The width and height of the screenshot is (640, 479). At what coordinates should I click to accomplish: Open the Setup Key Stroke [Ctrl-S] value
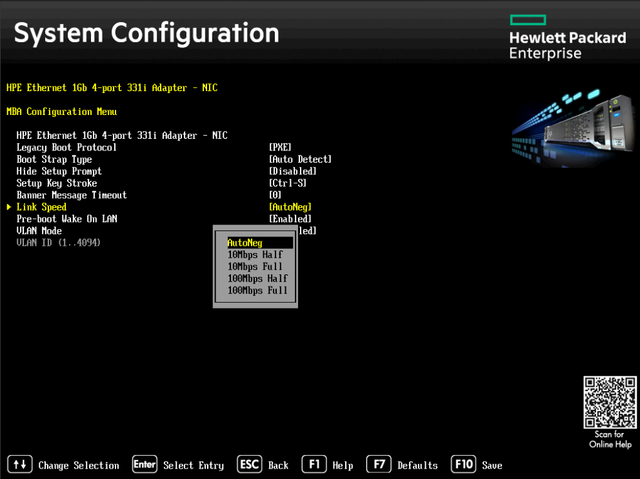287,183
